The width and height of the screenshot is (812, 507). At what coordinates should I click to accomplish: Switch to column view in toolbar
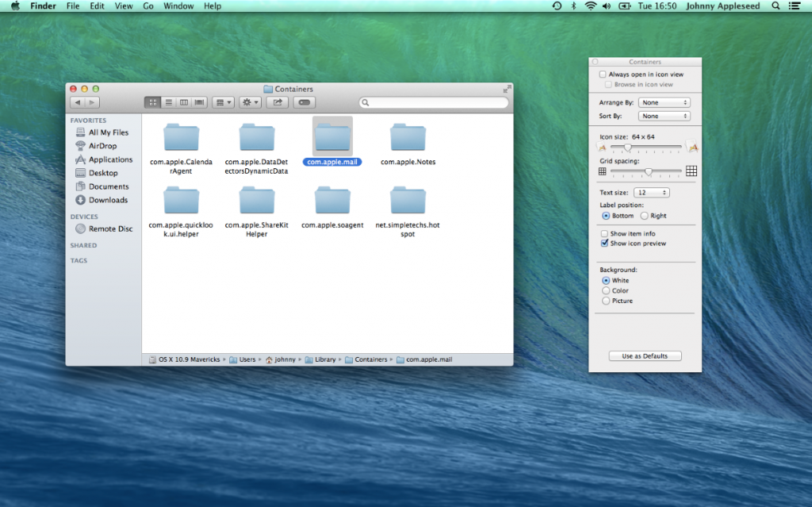184,102
